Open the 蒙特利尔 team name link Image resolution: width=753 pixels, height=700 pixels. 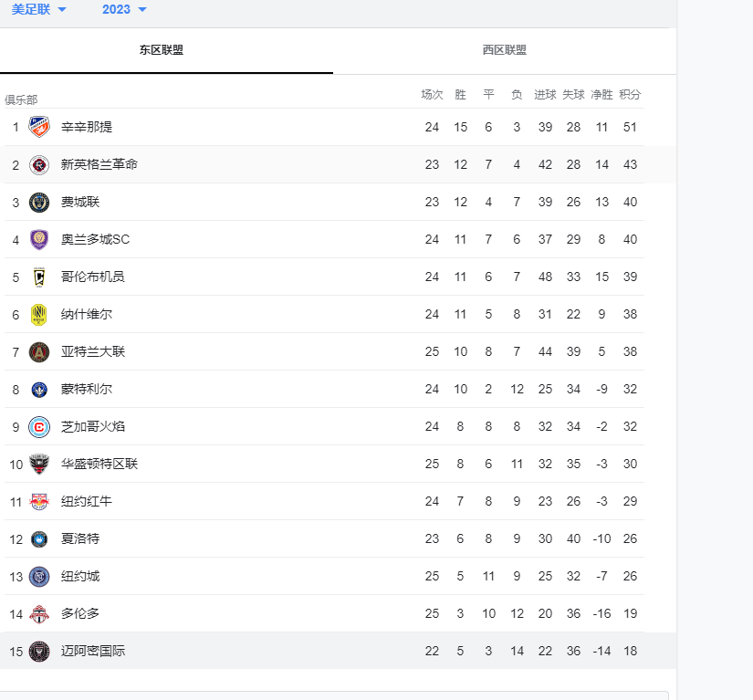click(x=87, y=389)
